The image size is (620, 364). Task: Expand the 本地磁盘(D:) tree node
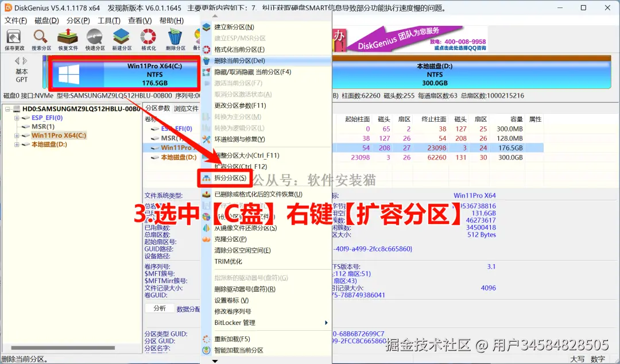[x=17, y=145]
